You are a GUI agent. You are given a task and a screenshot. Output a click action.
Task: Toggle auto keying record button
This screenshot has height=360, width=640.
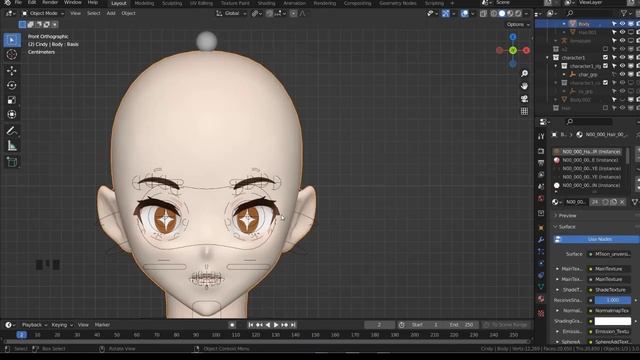click(x=232, y=325)
